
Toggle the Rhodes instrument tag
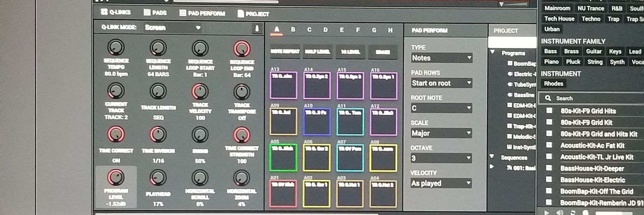click(553, 84)
